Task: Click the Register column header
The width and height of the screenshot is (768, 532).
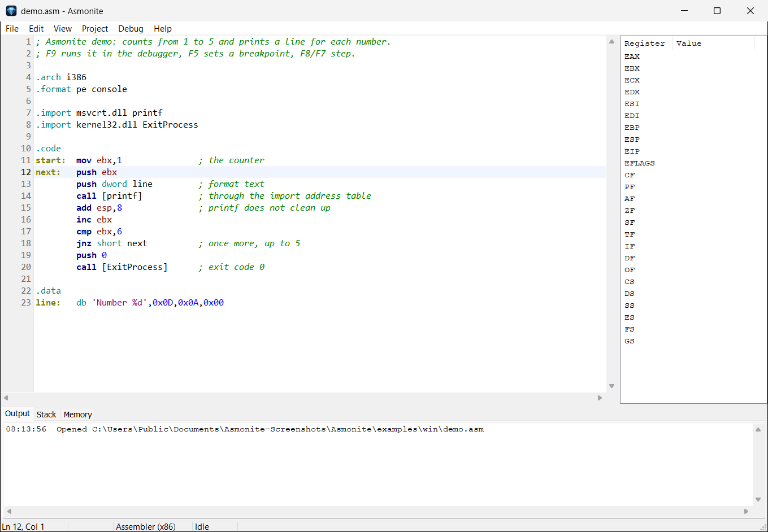Action: point(646,43)
